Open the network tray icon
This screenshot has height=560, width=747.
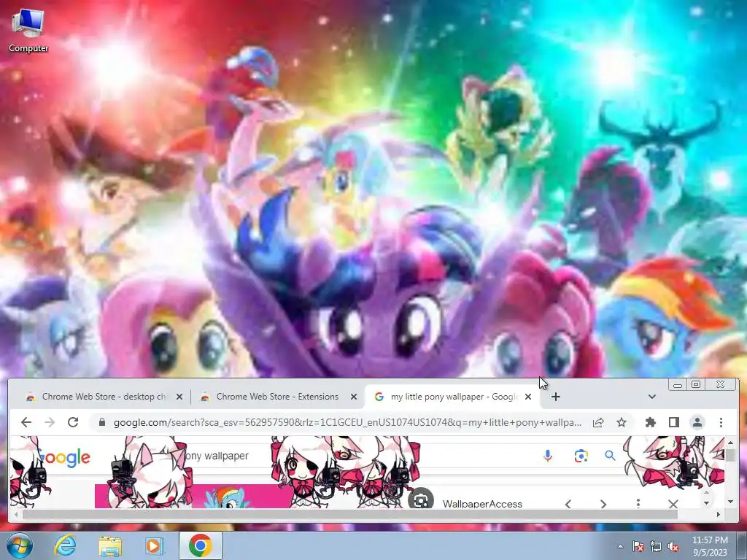(x=656, y=547)
